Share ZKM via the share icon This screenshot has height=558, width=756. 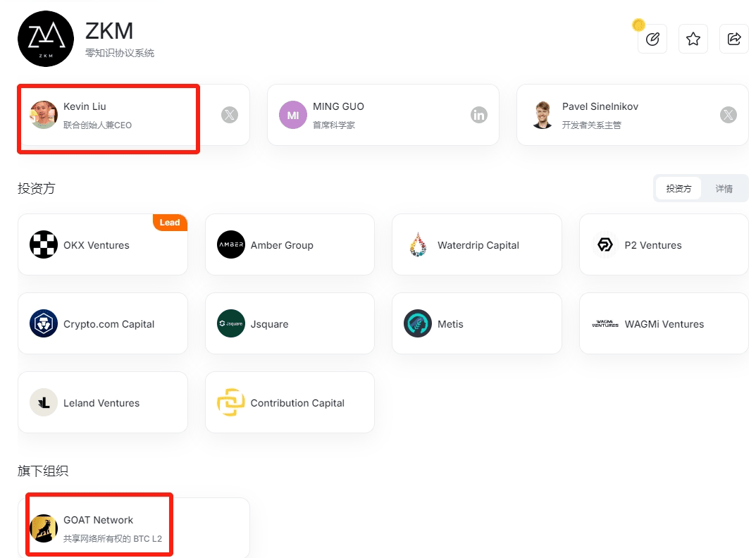pyautogui.click(x=734, y=39)
